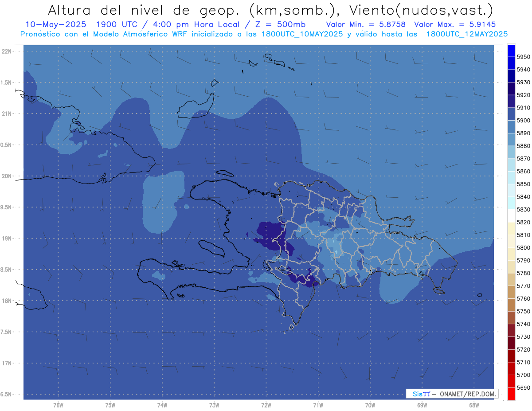The height and width of the screenshot is (411, 532).
Task: Click the '76W' longitude axis label
Action: pos(58,405)
